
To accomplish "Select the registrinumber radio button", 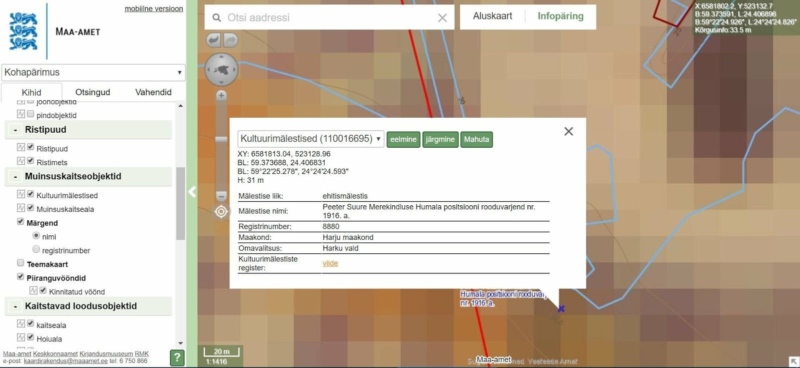I will (x=36, y=250).
